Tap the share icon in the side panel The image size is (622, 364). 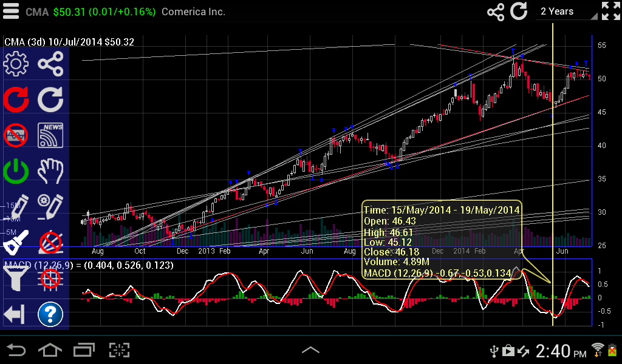click(50, 63)
